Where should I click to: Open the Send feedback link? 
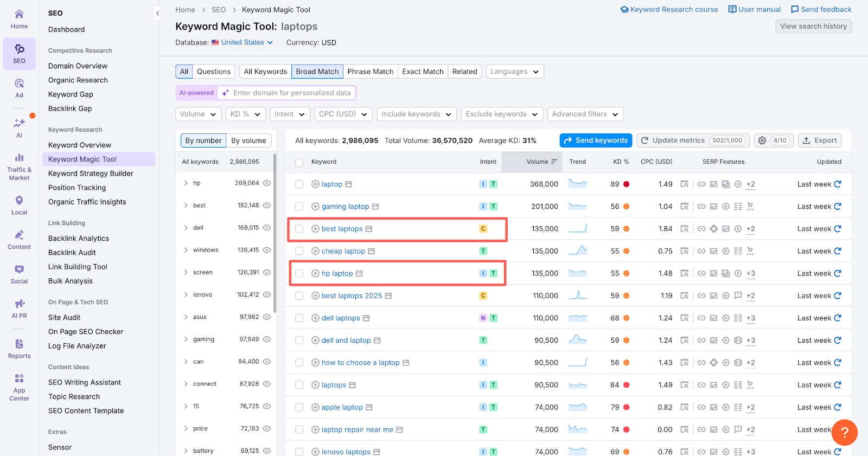[x=821, y=9]
